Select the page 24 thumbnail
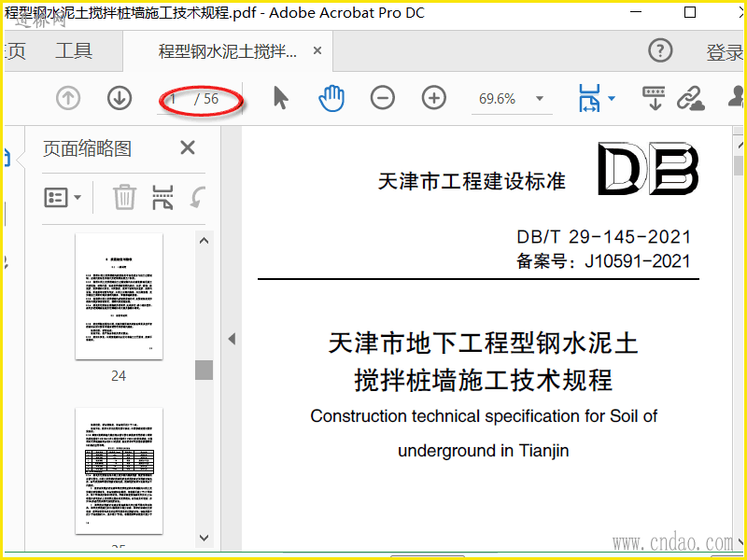 pyautogui.click(x=120, y=296)
